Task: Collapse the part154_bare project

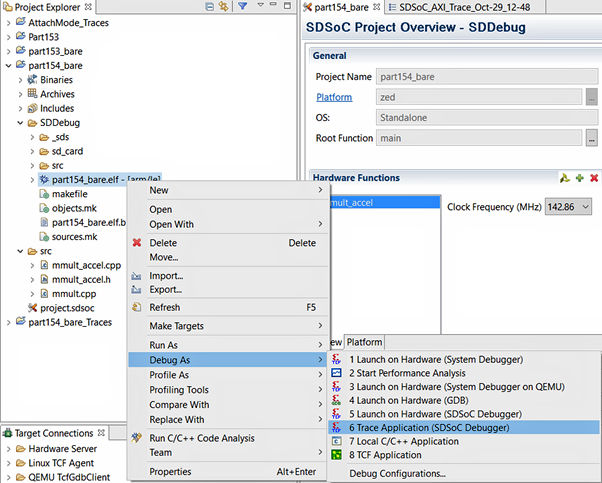Action: click(x=8, y=66)
